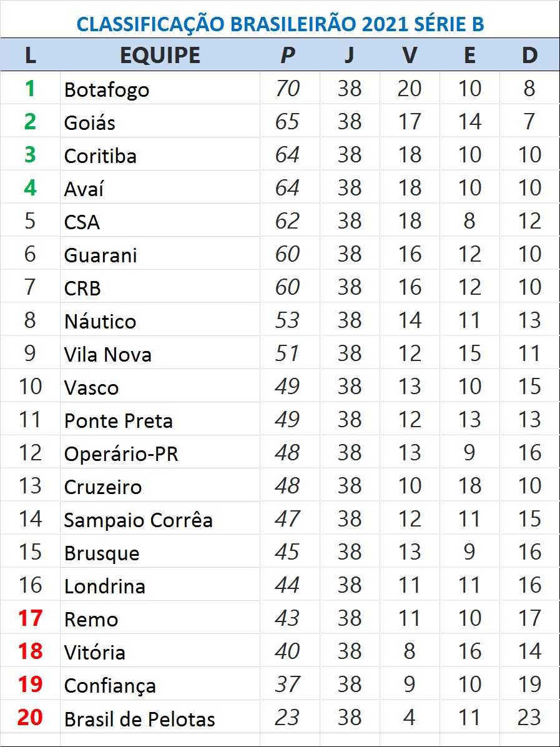Select the red position number 17
Image resolution: width=560 pixels, height=747 pixels.
click(x=30, y=618)
